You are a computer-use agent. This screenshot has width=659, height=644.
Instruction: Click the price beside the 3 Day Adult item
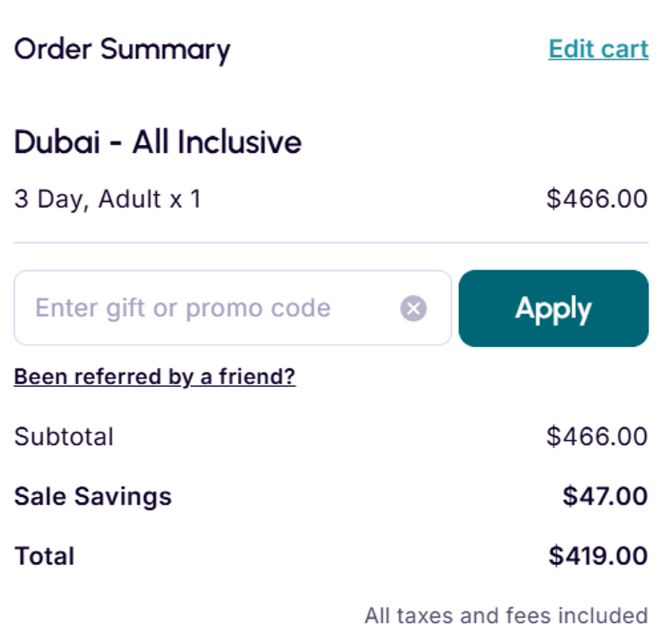click(596, 199)
